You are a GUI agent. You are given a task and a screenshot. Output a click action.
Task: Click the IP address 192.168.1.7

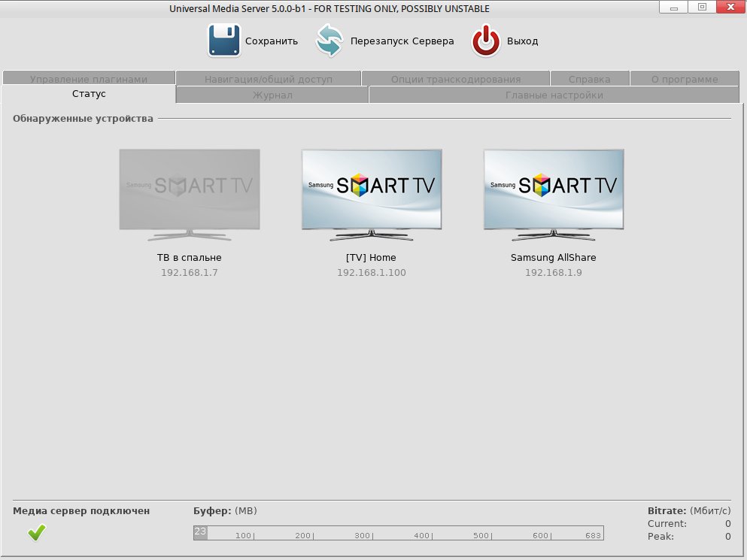click(x=189, y=272)
